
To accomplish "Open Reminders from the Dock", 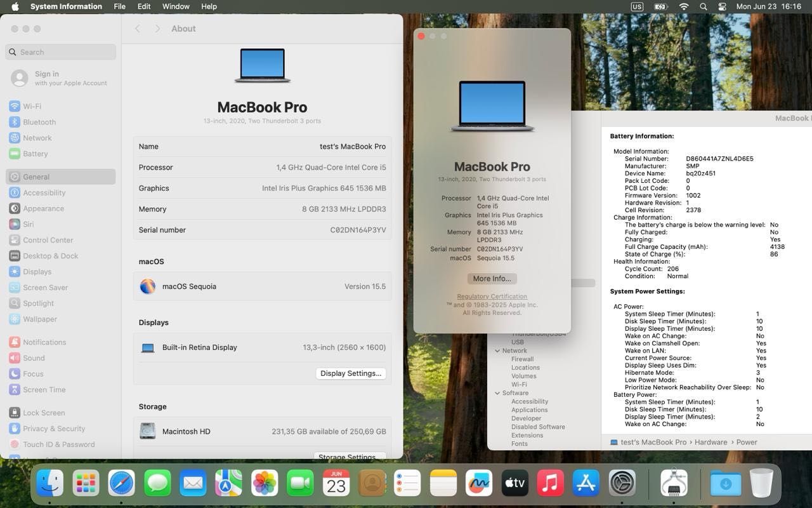I will pos(407,483).
